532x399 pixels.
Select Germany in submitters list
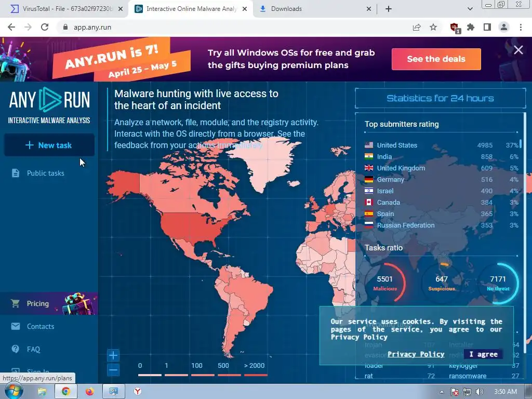pyautogui.click(x=441, y=179)
